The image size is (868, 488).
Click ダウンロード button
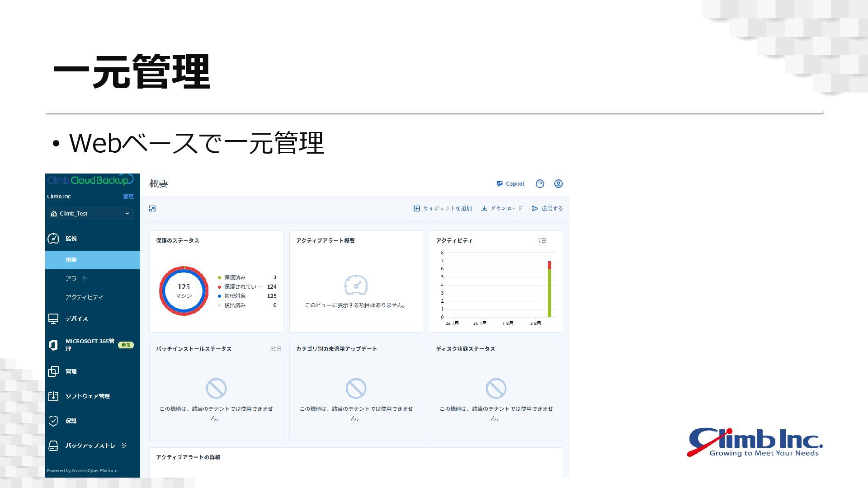coord(502,208)
